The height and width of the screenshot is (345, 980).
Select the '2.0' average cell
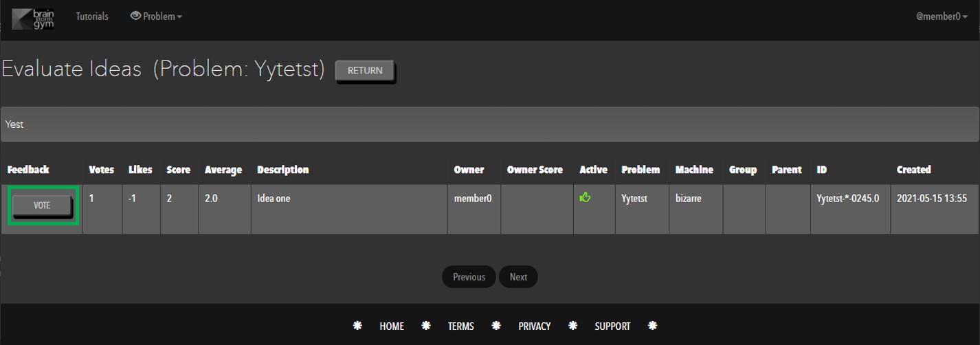point(225,209)
